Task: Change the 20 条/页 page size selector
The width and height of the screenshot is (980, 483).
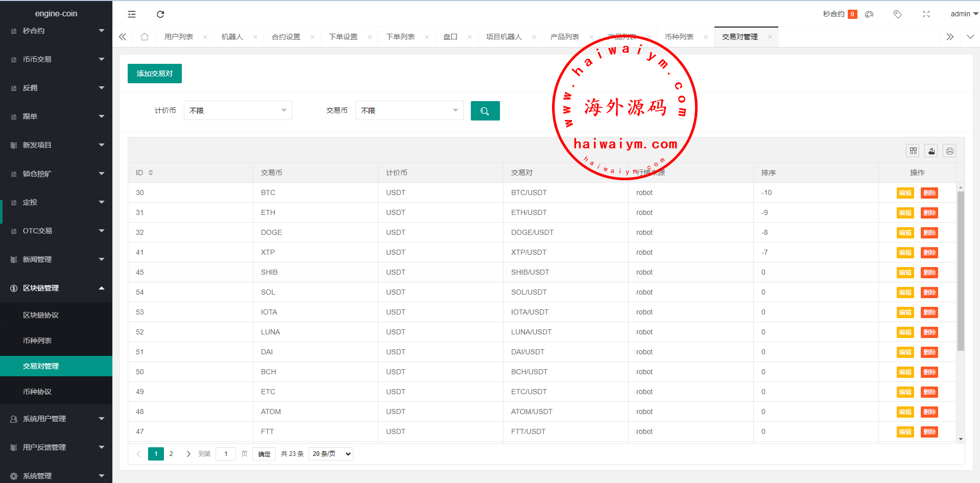Action: pyautogui.click(x=331, y=454)
